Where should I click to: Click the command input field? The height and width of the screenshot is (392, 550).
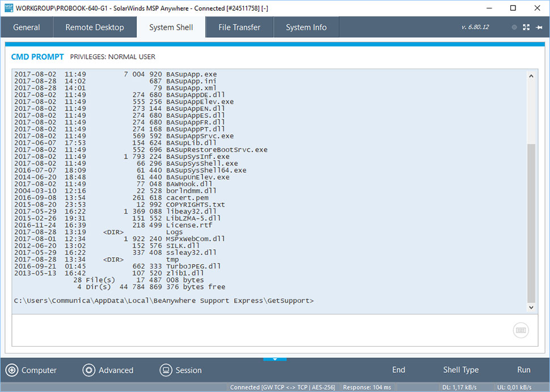click(275, 330)
